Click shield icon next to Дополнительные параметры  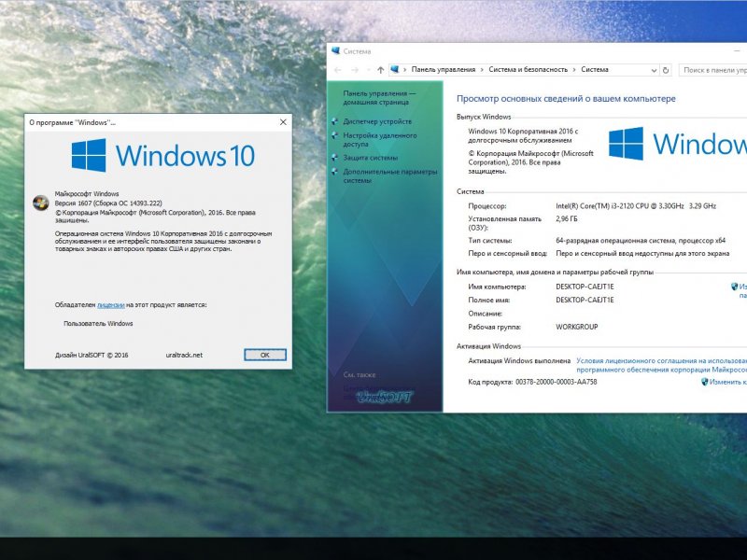[x=335, y=172]
